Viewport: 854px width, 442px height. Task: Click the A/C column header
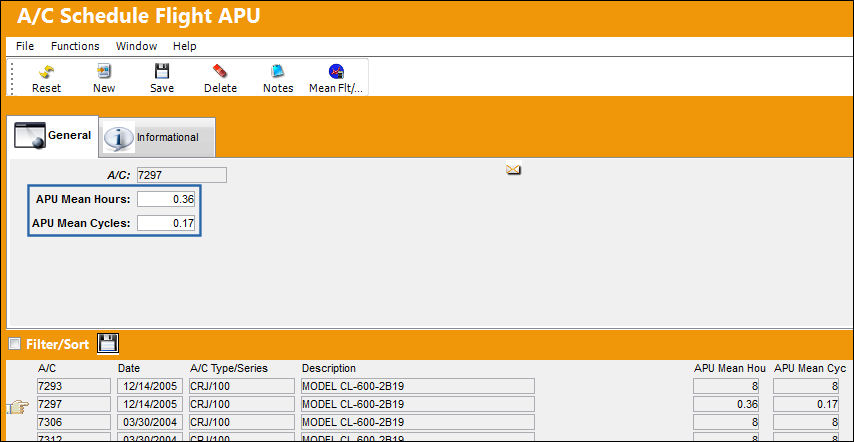(x=47, y=369)
